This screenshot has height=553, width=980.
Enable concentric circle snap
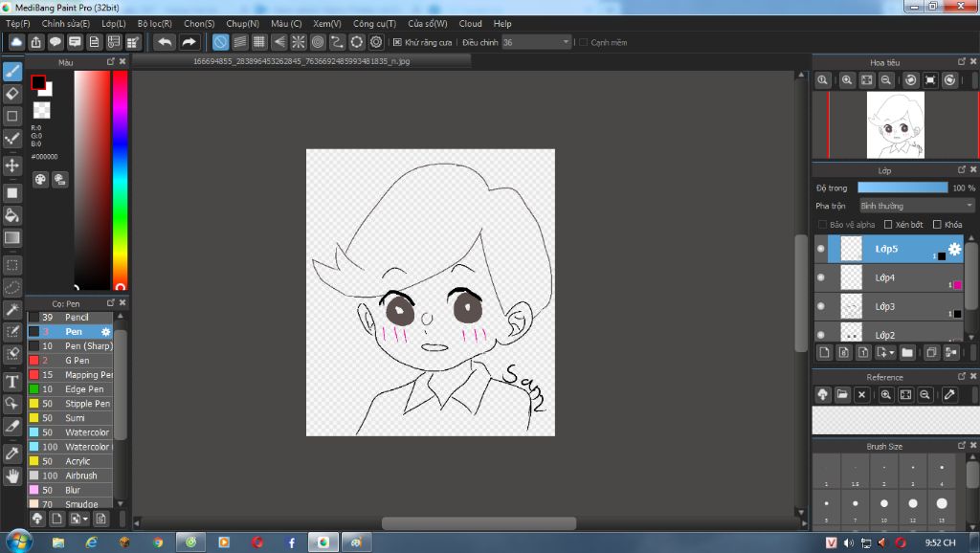point(318,42)
